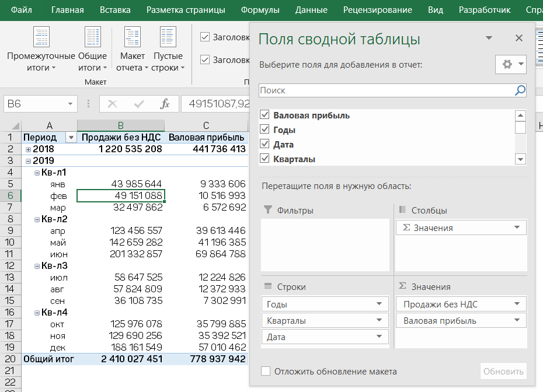
Task: Select column A header
Action: point(49,125)
